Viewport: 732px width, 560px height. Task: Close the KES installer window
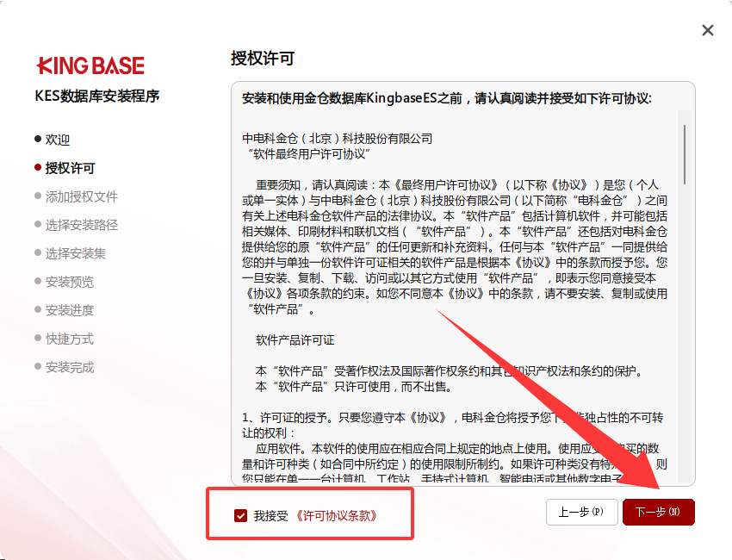click(x=708, y=30)
